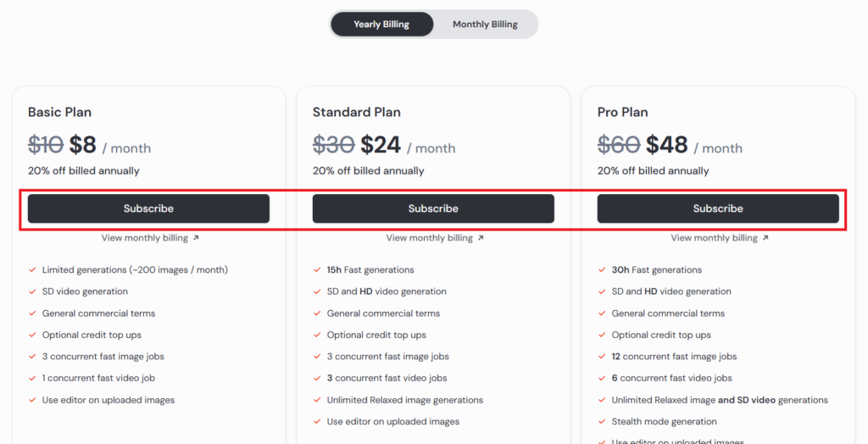The image size is (868, 444).
Task: Click checkmark next to Limited generations feature
Action: click(32, 270)
